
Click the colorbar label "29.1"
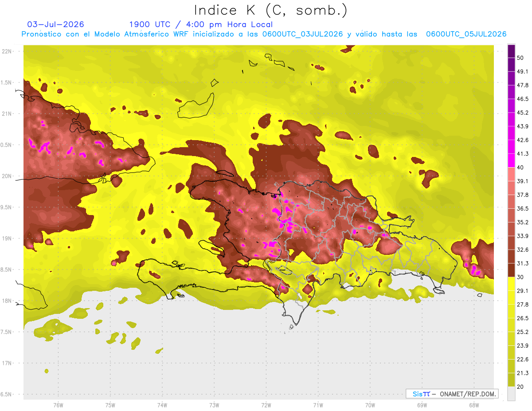(522, 291)
